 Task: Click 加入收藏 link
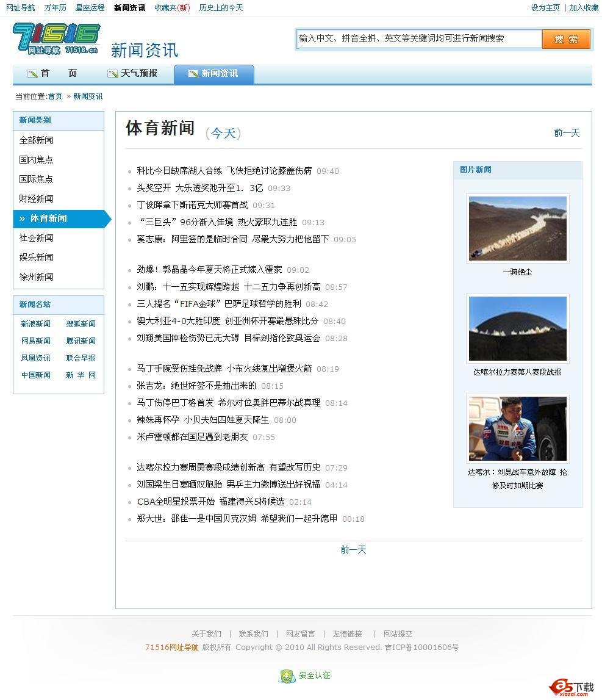coord(584,7)
